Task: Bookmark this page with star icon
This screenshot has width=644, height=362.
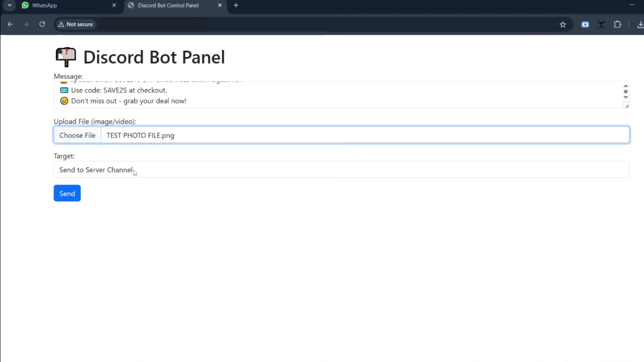Action: click(563, 24)
